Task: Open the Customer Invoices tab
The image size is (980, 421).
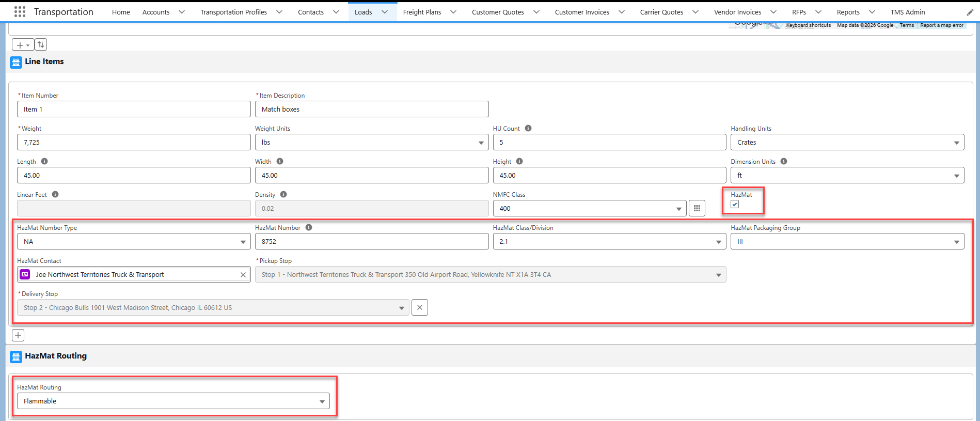Action: (582, 12)
